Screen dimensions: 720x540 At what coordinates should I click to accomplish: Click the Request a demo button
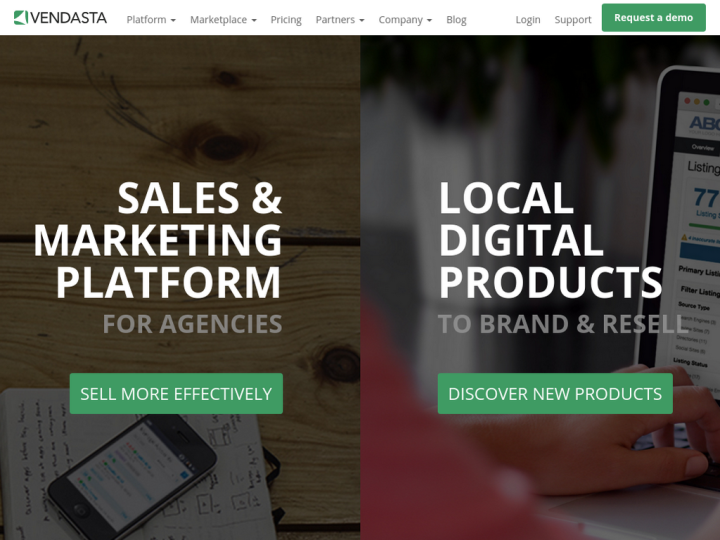[653, 17]
